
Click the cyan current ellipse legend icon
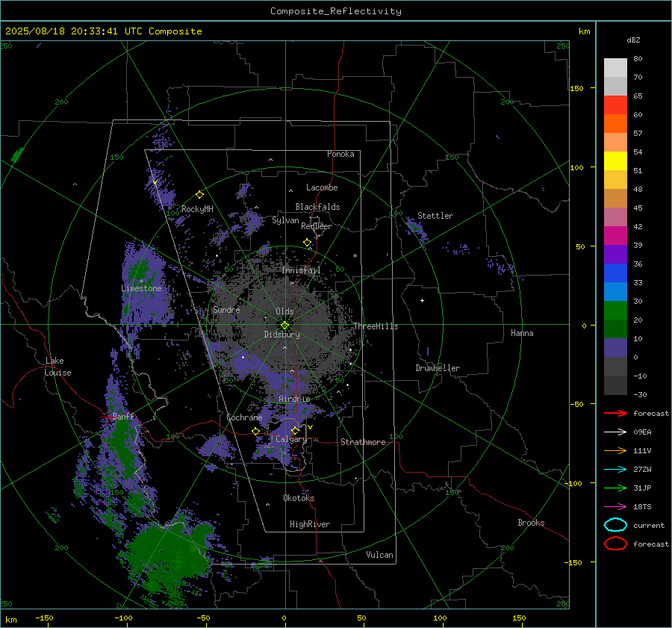tap(615, 525)
